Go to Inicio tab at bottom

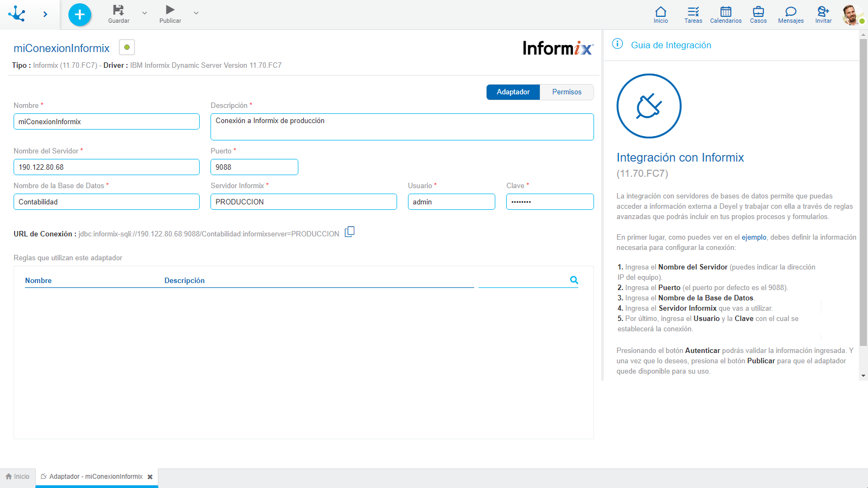point(17,477)
